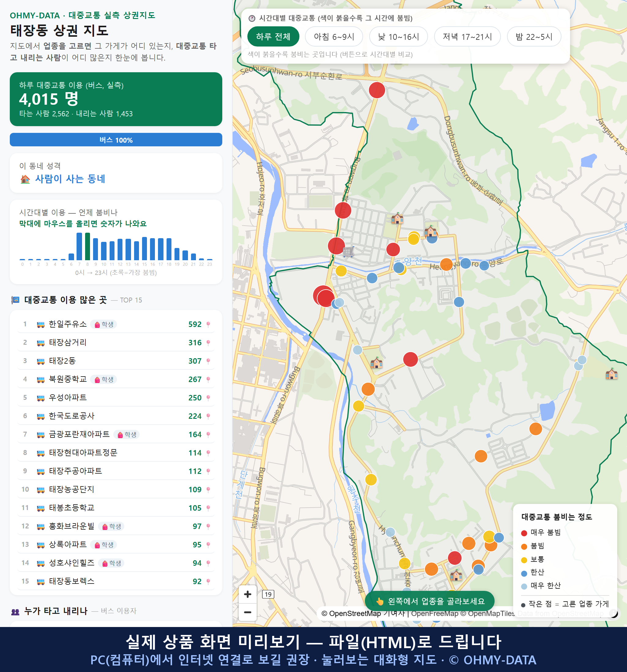Click bus icon on 우성아파트 row
The width and height of the screenshot is (627, 672).
point(40,398)
